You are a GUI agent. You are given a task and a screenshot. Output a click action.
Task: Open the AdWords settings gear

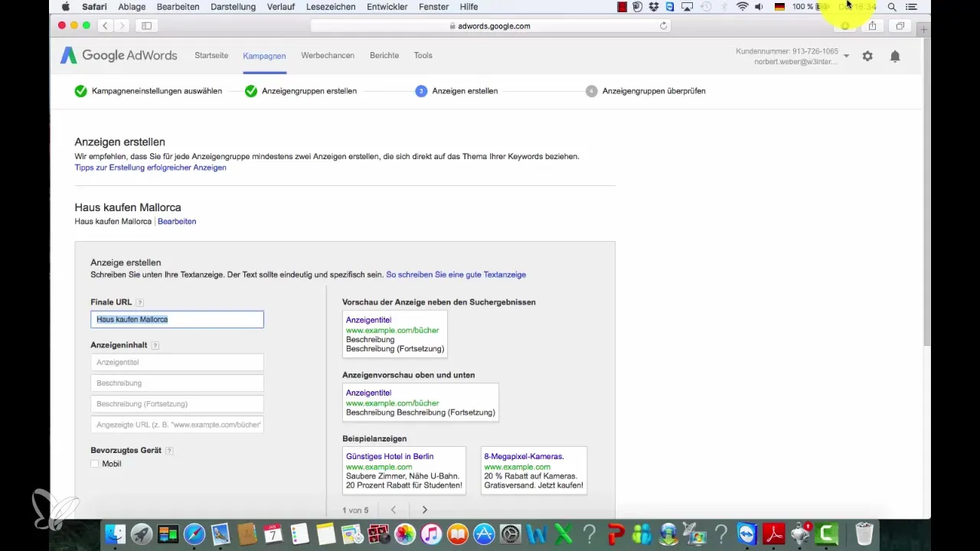pyautogui.click(x=867, y=56)
